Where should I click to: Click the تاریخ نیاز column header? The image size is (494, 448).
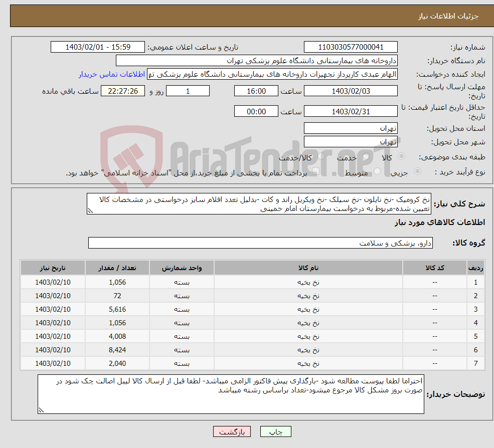click(x=53, y=268)
